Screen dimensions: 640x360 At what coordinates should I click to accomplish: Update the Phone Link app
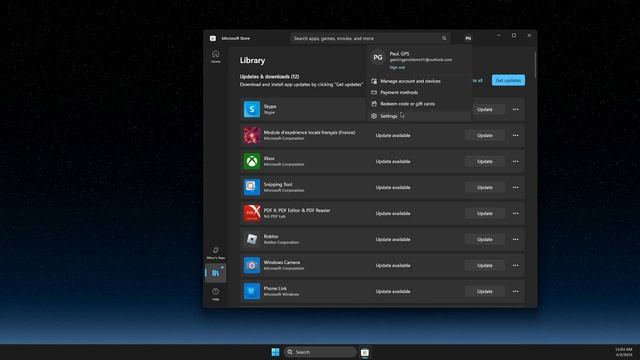(x=484, y=291)
